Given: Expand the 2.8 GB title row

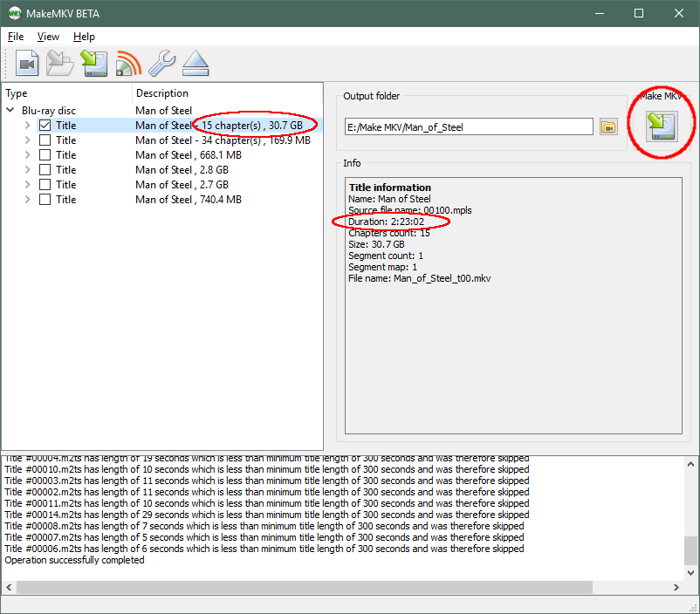Looking at the screenshot, I should tap(27, 169).
